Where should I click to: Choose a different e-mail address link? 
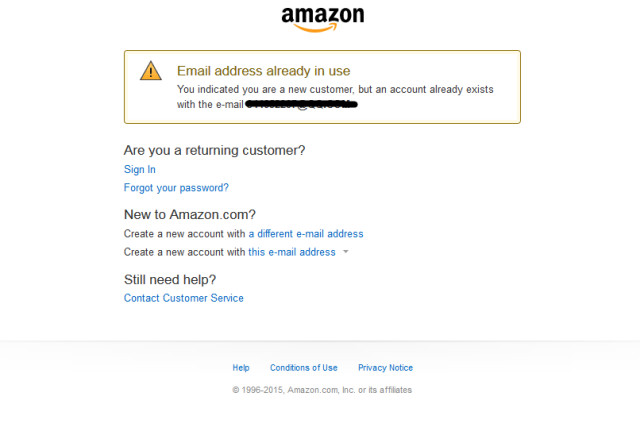306,234
